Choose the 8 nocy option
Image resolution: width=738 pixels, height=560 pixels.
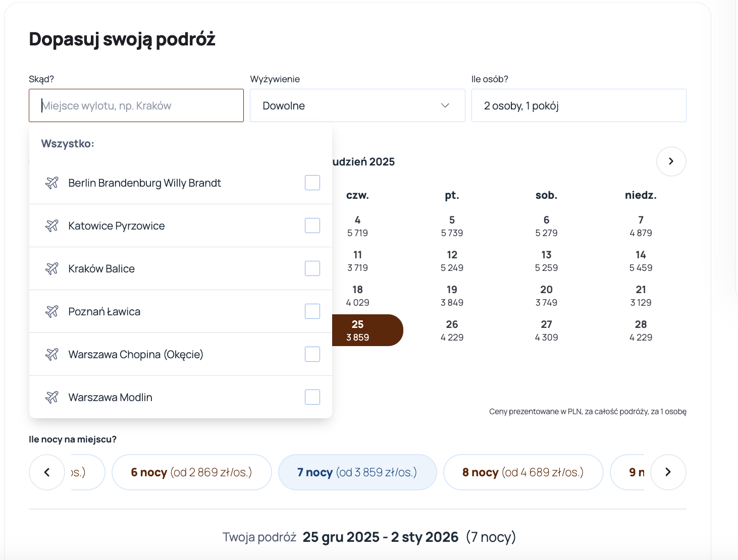pos(523,472)
